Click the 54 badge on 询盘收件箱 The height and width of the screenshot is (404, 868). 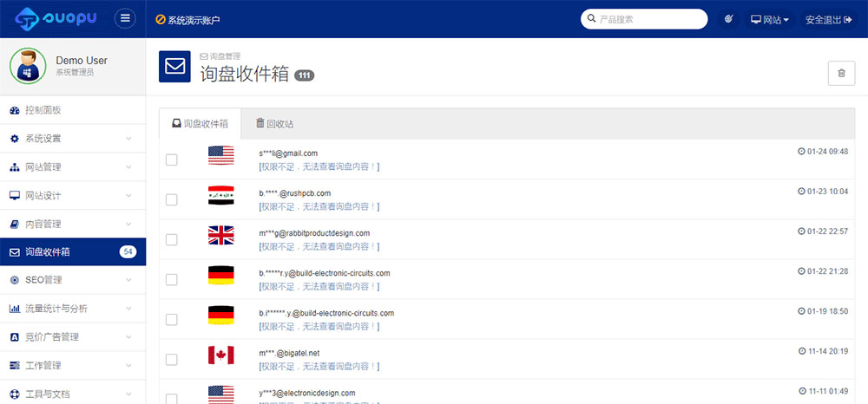[x=128, y=252]
